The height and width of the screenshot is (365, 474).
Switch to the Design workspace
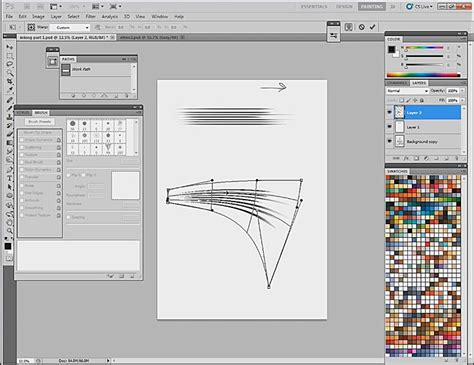click(344, 6)
